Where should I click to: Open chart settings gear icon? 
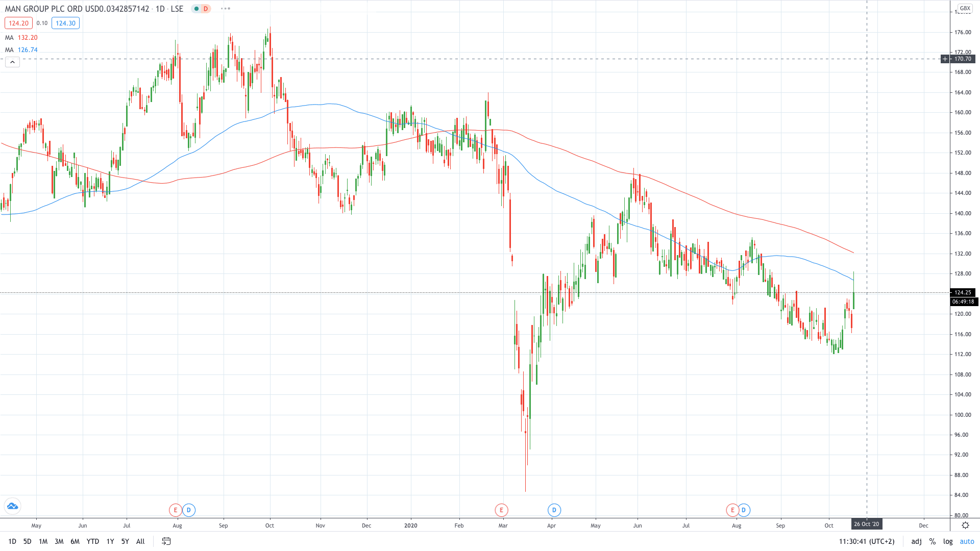click(x=965, y=525)
